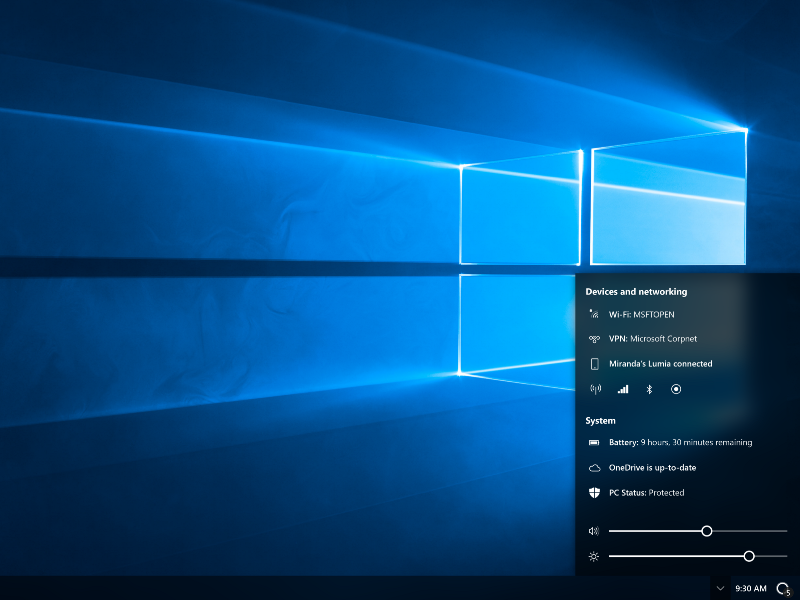Screen dimensions: 800x600
Task: Toggle cellular data signal bars icon
Action: pyautogui.click(x=622, y=389)
